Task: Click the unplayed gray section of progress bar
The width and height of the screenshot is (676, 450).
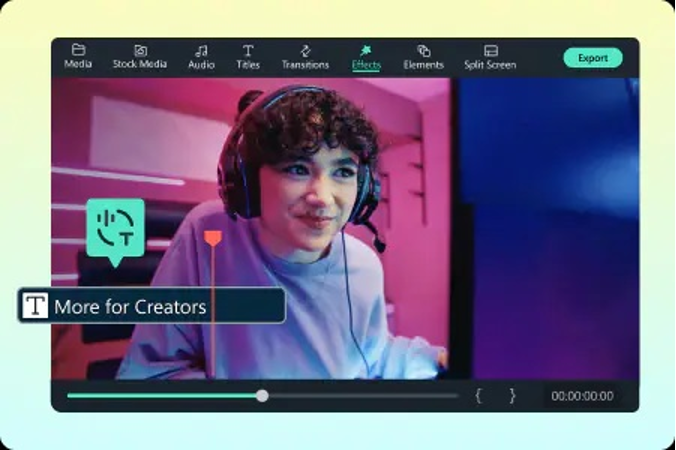Action: coord(360,396)
